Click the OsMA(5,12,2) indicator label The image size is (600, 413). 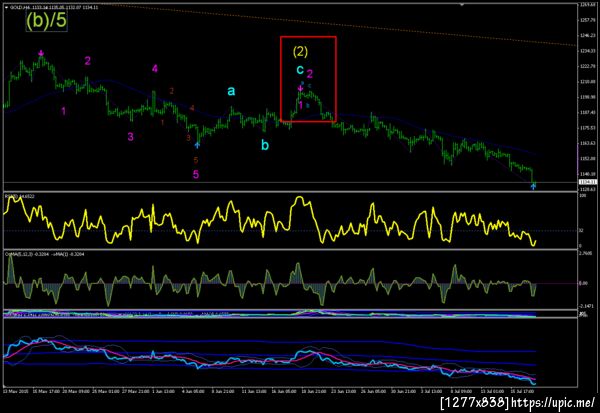44,254
